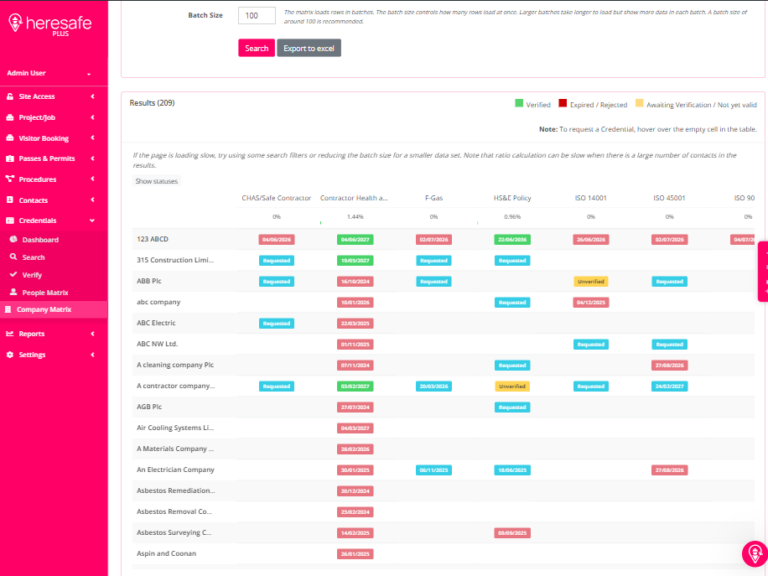Click the Results (209) heading
The width and height of the screenshot is (768, 576).
pos(152,103)
